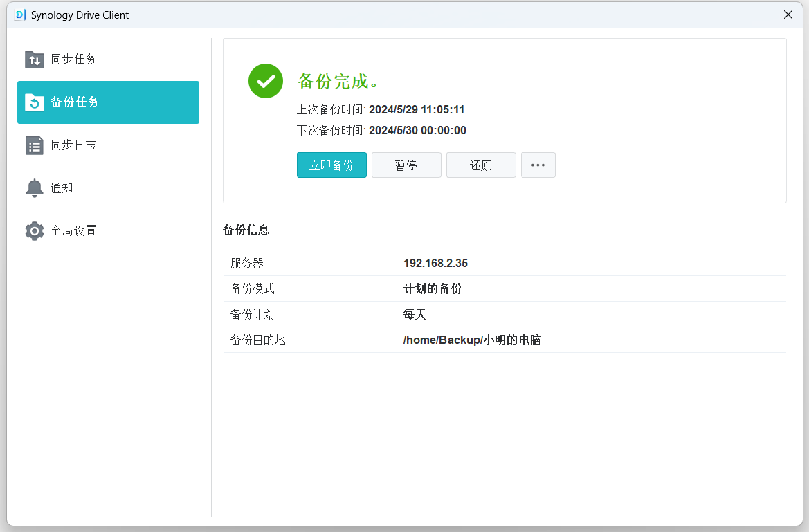
Task: Select the 备份任务 sidebar label
Action: click(x=75, y=102)
